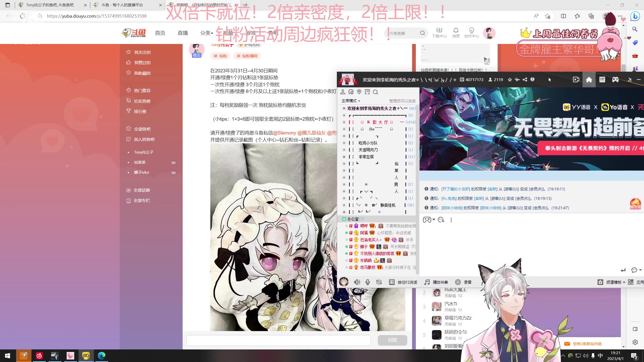Viewport: 644px width, 362px height.
Task: Open game dropdown in chat input toolbar
Action: [429, 220]
